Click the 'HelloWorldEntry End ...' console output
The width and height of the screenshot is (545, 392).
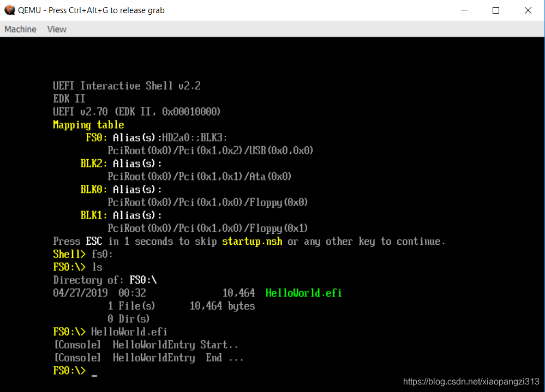click(x=178, y=358)
